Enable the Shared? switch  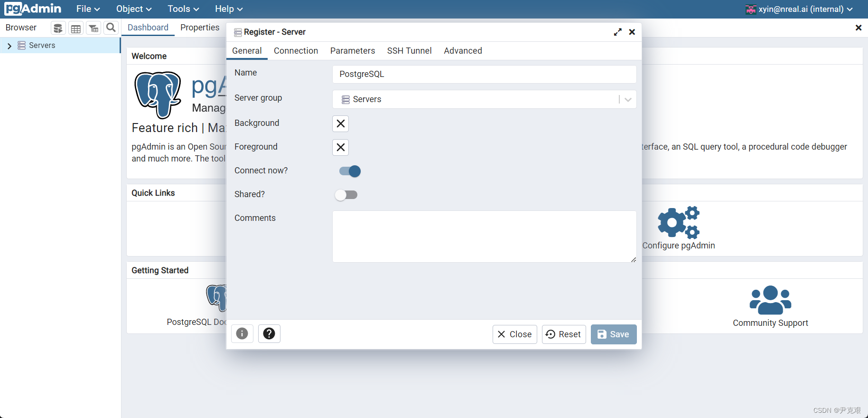click(346, 195)
